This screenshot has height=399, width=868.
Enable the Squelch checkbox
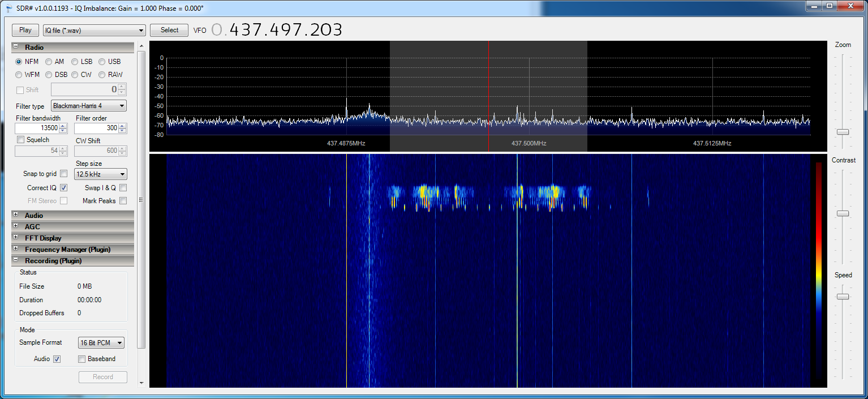click(21, 140)
